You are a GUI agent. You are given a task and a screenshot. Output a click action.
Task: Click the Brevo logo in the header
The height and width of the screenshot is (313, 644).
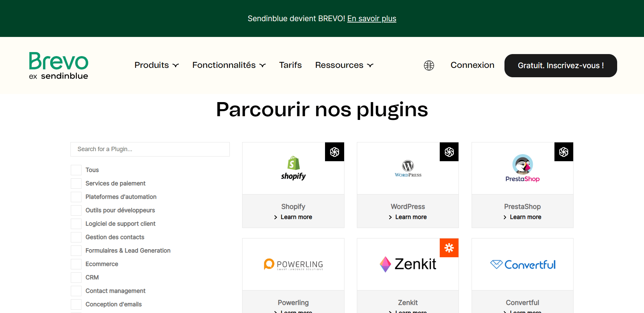tap(59, 65)
